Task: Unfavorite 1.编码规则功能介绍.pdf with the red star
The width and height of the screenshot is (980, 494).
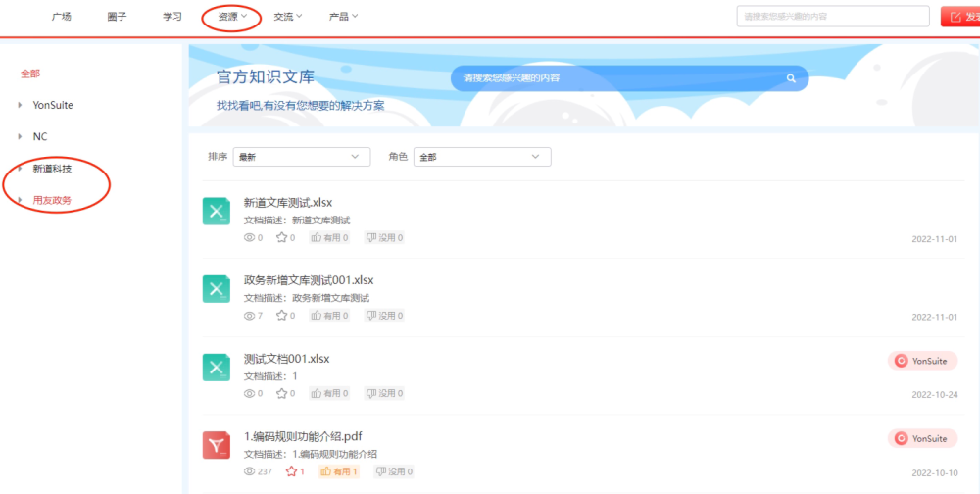Action: (291, 471)
